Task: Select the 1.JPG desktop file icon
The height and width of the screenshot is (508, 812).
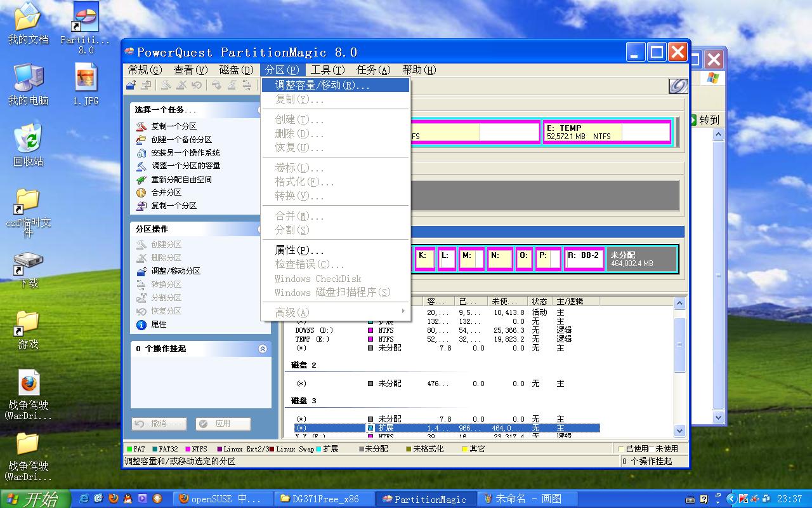Action: [x=86, y=84]
